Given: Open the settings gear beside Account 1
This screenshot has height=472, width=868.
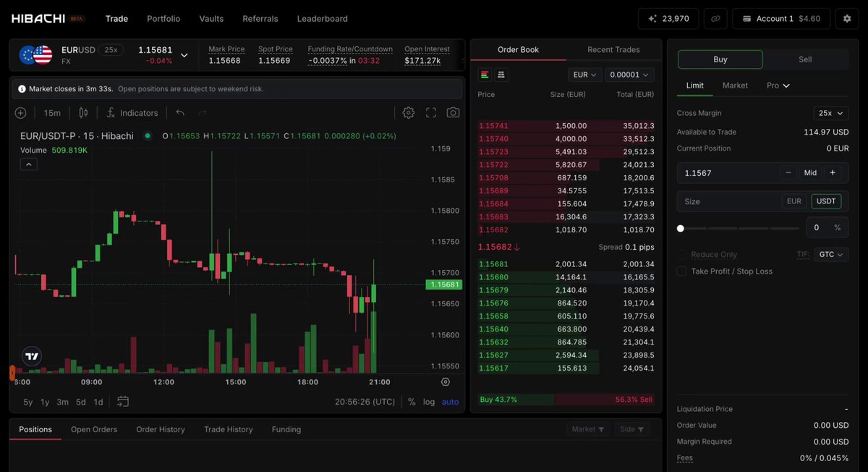Looking at the screenshot, I should click(847, 19).
